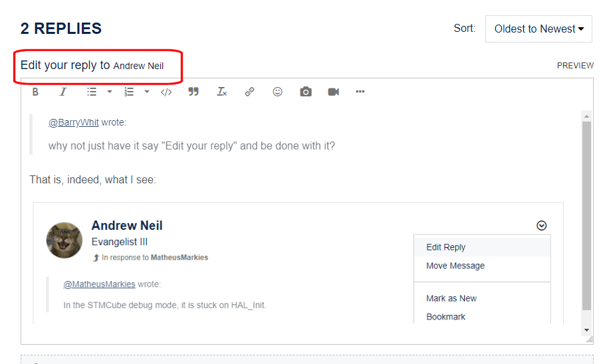Insert a blockquote using quote icon

tap(193, 92)
